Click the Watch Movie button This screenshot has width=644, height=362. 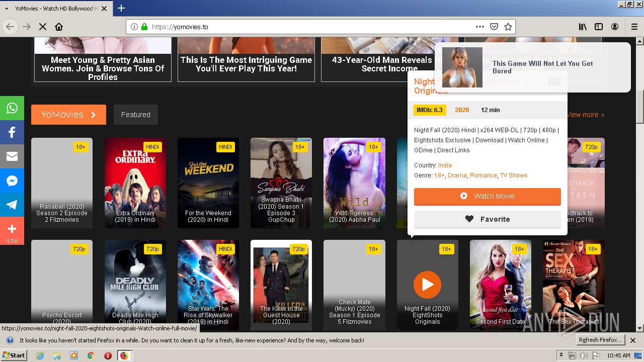coord(487,196)
